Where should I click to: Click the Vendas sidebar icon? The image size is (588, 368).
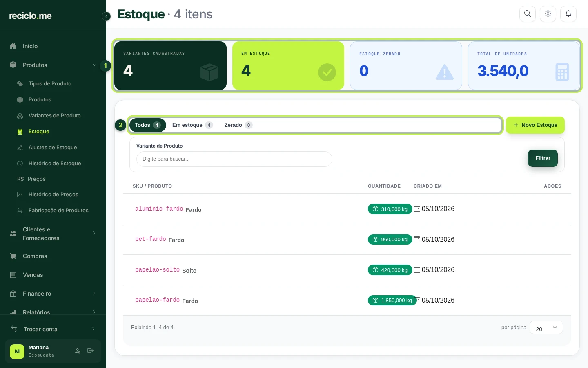tap(13, 275)
